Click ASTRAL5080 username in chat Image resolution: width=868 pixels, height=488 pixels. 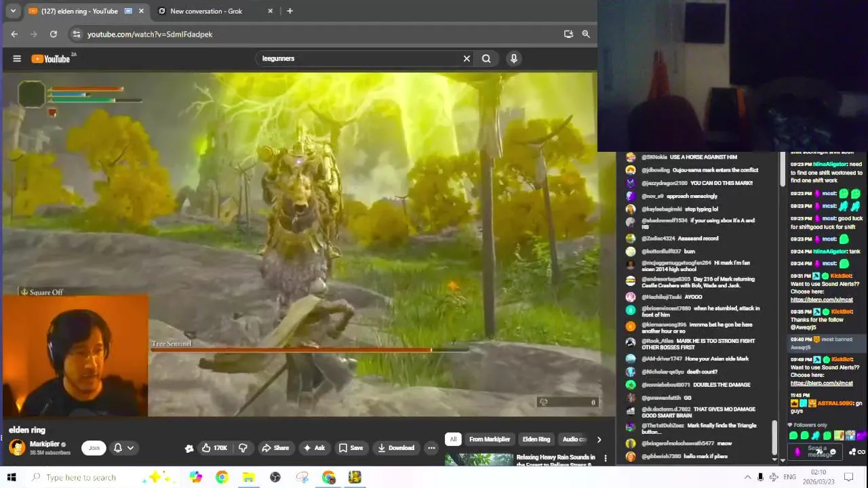(x=833, y=403)
